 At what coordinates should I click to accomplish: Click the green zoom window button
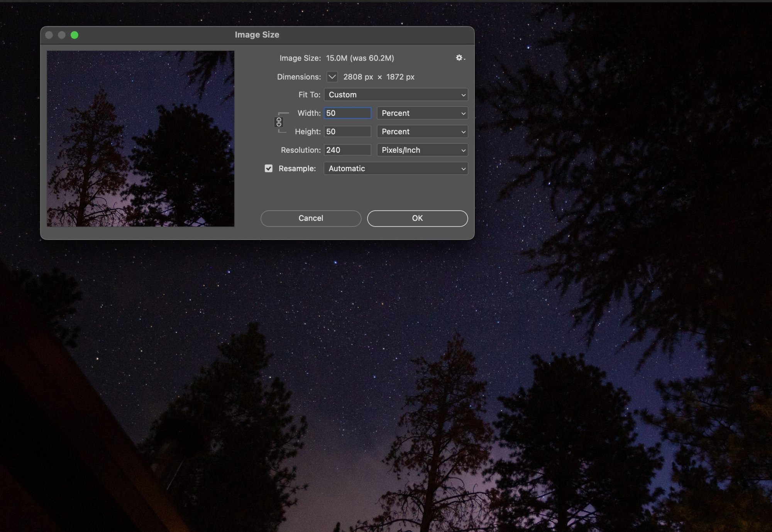click(x=74, y=35)
